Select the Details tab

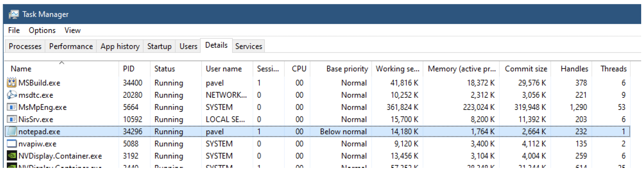pyautogui.click(x=216, y=45)
